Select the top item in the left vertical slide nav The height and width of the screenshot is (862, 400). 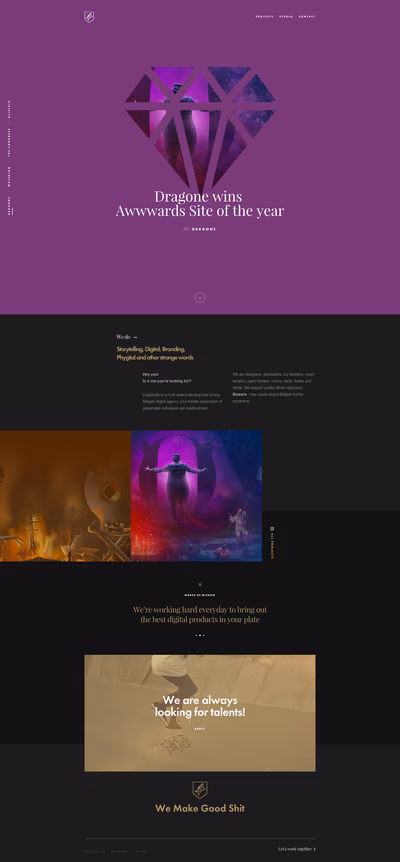pyautogui.click(x=9, y=109)
